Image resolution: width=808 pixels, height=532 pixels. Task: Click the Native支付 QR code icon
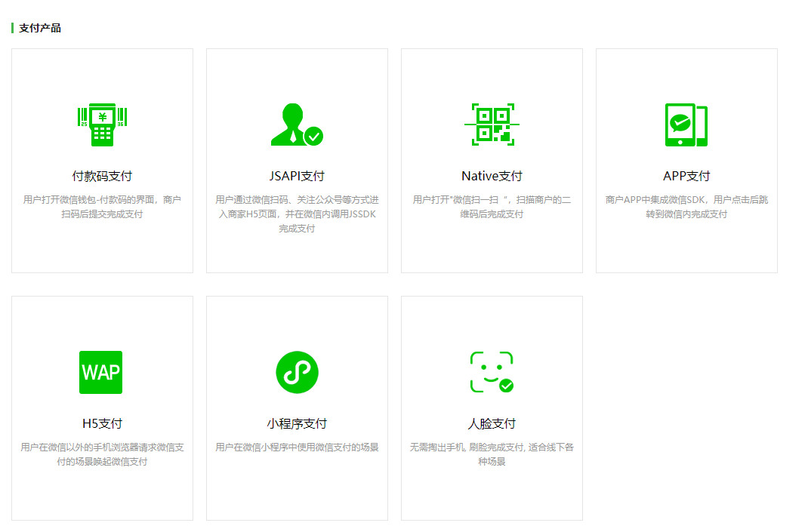point(492,125)
